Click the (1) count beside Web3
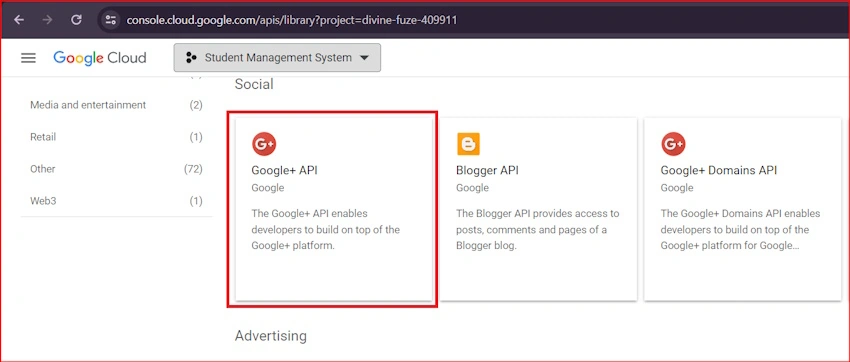The image size is (850, 362). click(196, 201)
